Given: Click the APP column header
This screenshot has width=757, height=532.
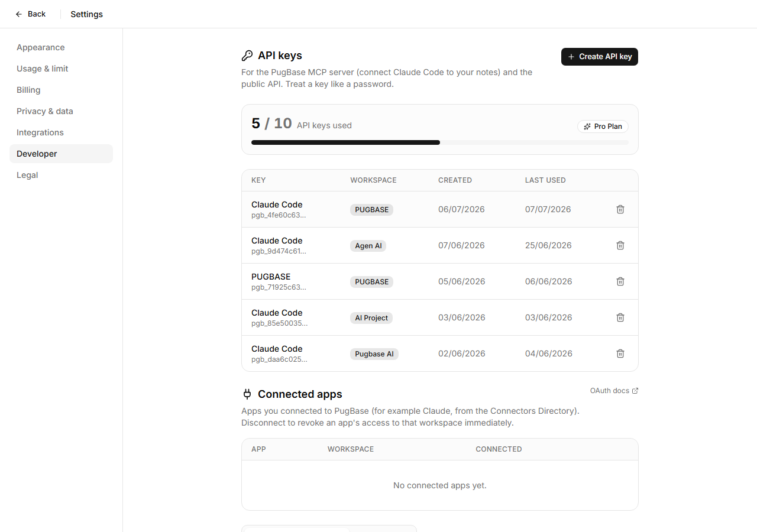Looking at the screenshot, I should pos(258,449).
